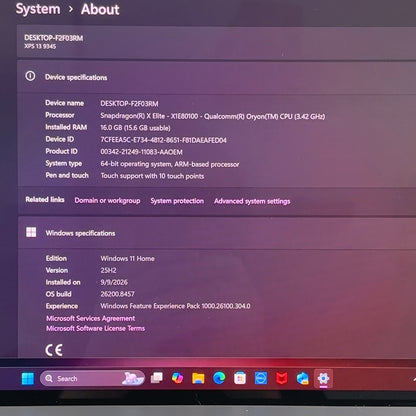Collapse the Device specifications section
This screenshot has width=416, height=416.
[217, 77]
